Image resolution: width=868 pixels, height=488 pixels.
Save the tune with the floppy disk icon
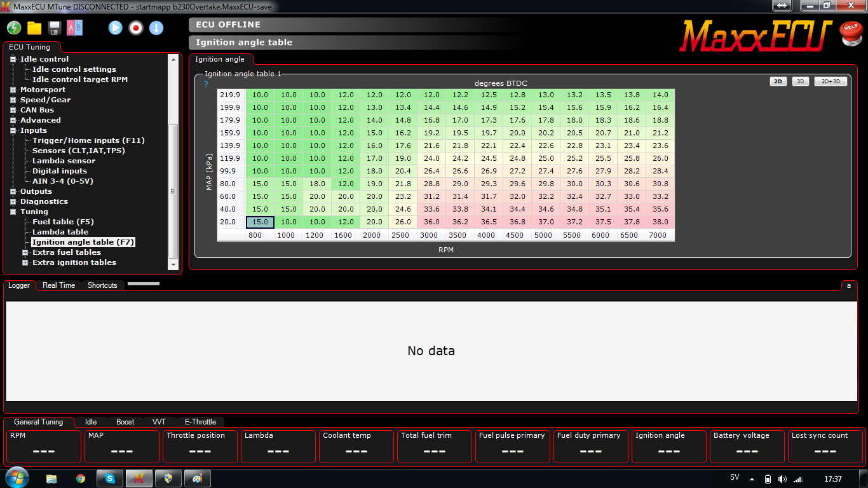point(55,28)
